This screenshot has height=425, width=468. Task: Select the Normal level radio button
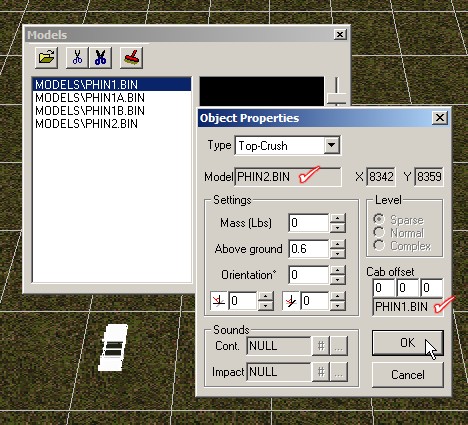(379, 232)
